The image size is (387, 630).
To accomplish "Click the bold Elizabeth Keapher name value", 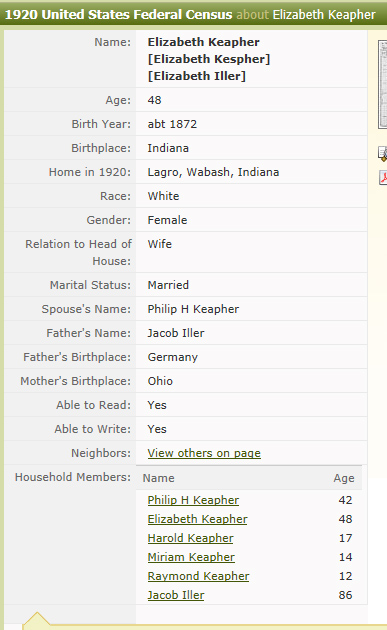I will point(203,42).
